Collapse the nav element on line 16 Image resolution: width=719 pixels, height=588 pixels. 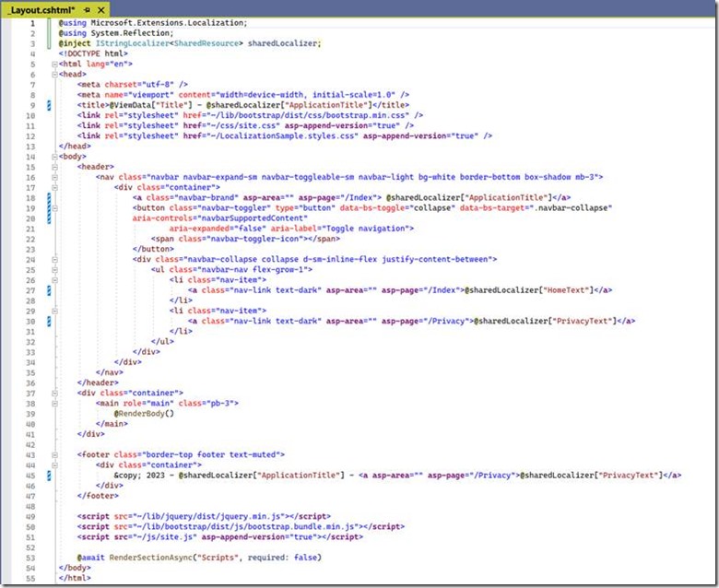click(x=54, y=177)
